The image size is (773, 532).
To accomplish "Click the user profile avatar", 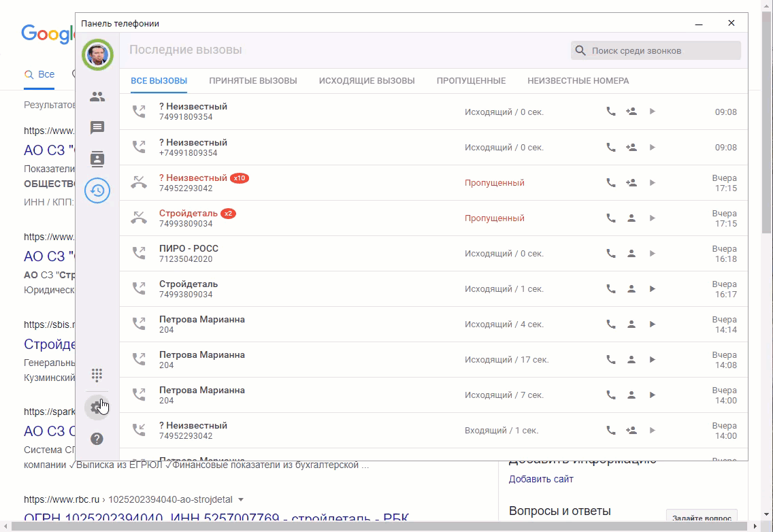I will point(97,54).
